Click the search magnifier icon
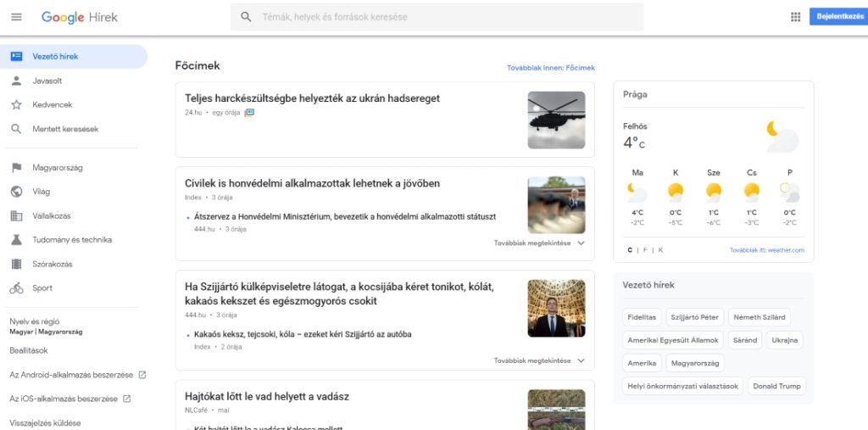This screenshot has height=430, width=868. pyautogui.click(x=247, y=17)
